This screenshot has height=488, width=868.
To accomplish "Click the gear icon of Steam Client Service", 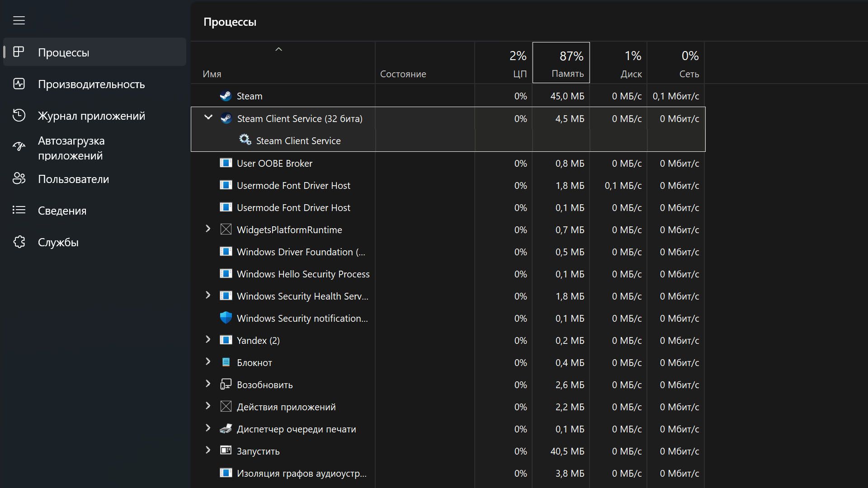I will pyautogui.click(x=245, y=140).
